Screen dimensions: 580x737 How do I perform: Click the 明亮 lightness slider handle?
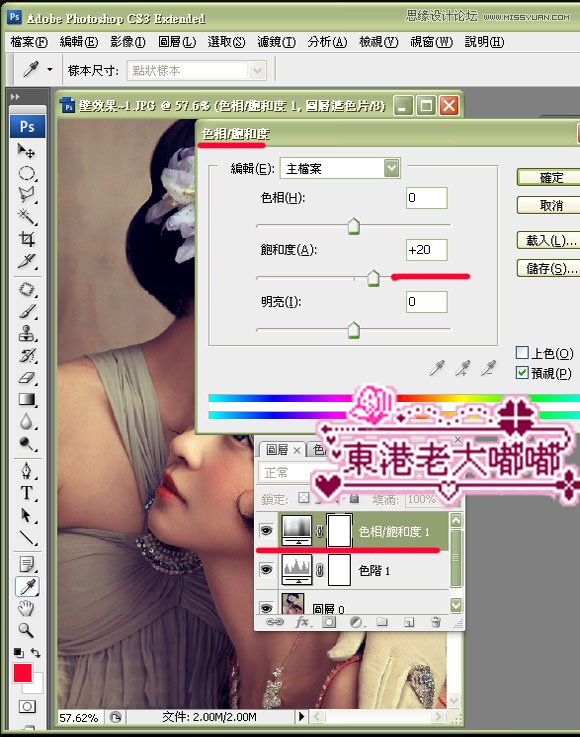(x=353, y=330)
